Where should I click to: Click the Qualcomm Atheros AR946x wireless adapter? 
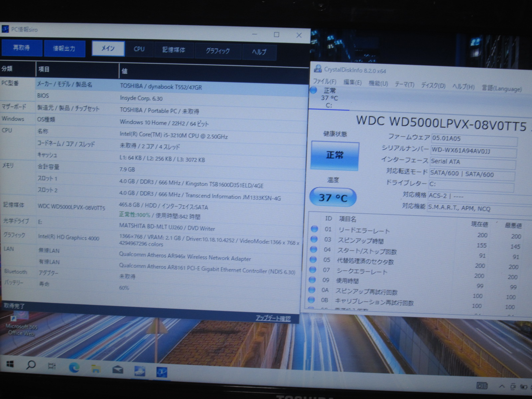pyautogui.click(x=185, y=256)
